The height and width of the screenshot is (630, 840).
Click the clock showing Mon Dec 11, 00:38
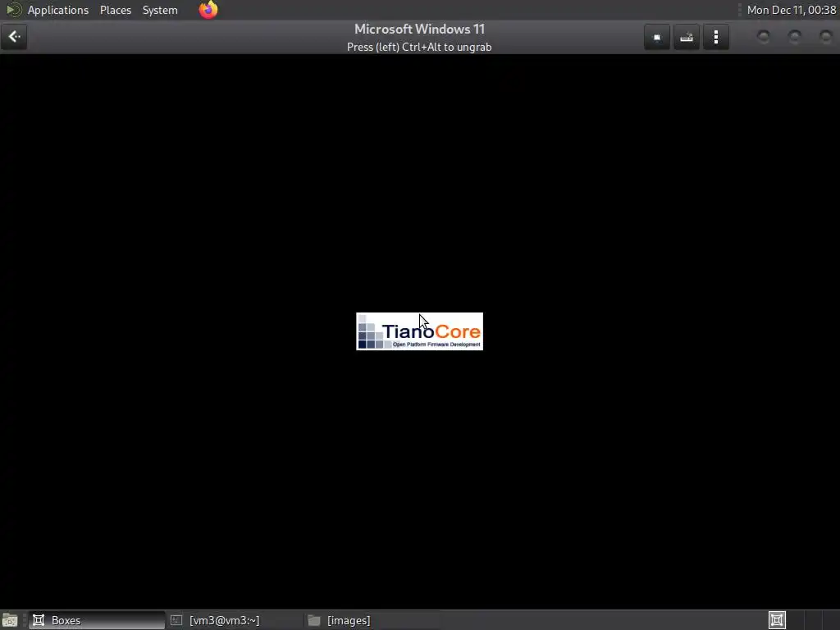[792, 10]
